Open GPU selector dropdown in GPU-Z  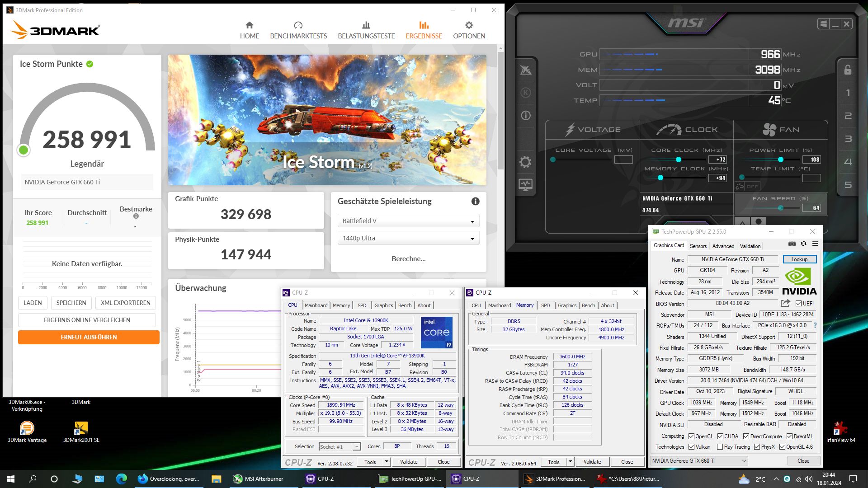pyautogui.click(x=699, y=461)
